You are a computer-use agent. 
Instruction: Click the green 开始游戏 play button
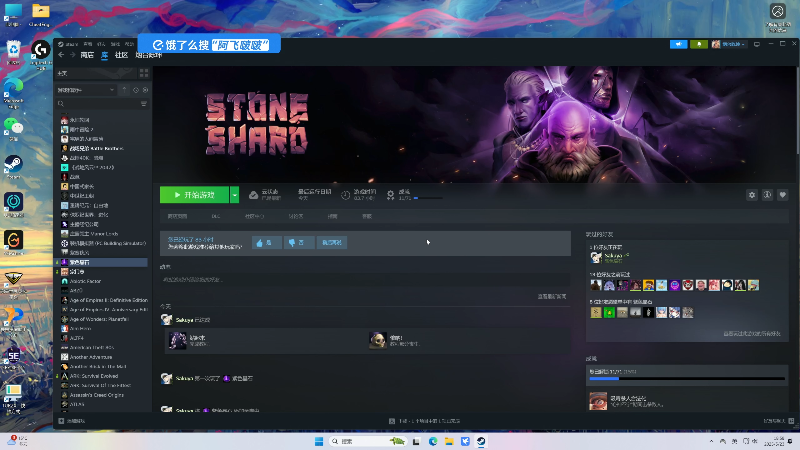pos(194,195)
